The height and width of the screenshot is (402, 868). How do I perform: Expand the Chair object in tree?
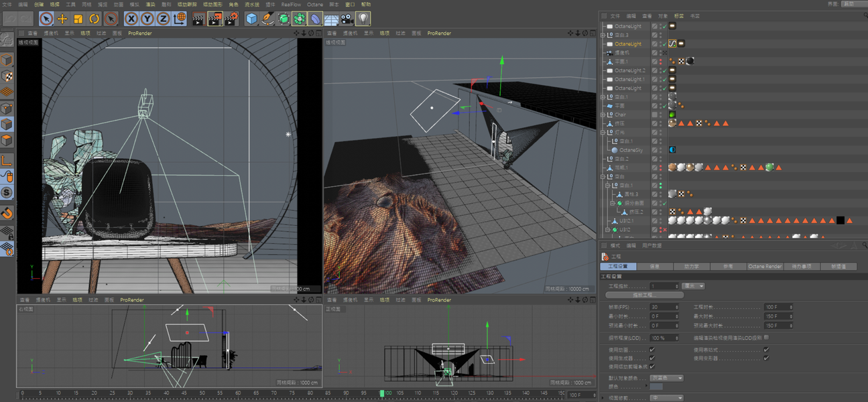click(603, 115)
